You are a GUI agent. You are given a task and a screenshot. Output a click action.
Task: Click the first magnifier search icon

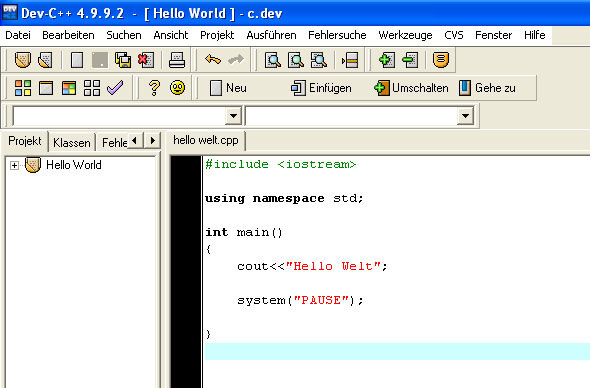[x=273, y=60]
